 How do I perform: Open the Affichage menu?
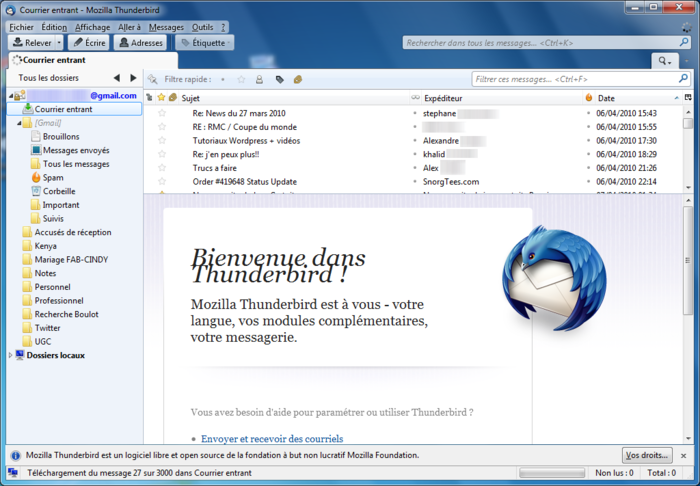[92, 27]
